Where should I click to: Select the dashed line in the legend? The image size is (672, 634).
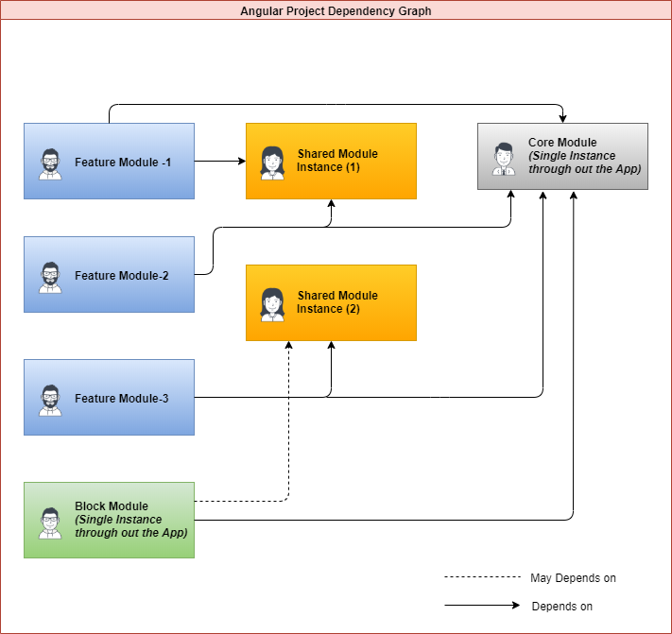click(481, 577)
